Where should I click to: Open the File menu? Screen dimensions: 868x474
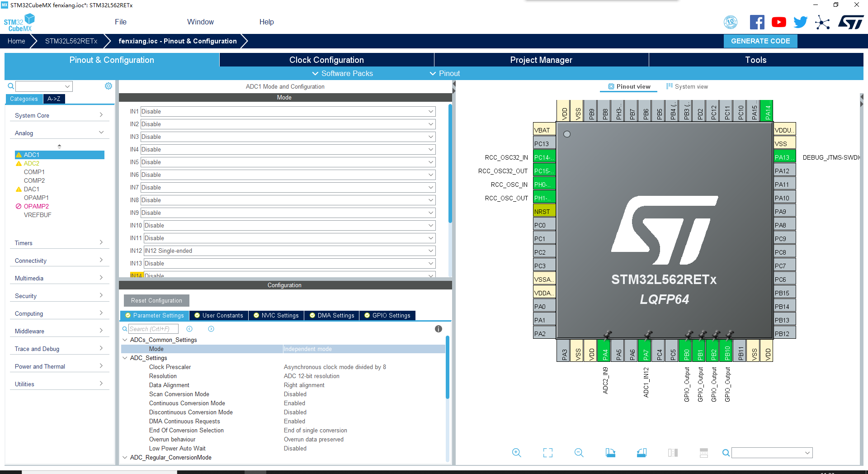[121, 22]
